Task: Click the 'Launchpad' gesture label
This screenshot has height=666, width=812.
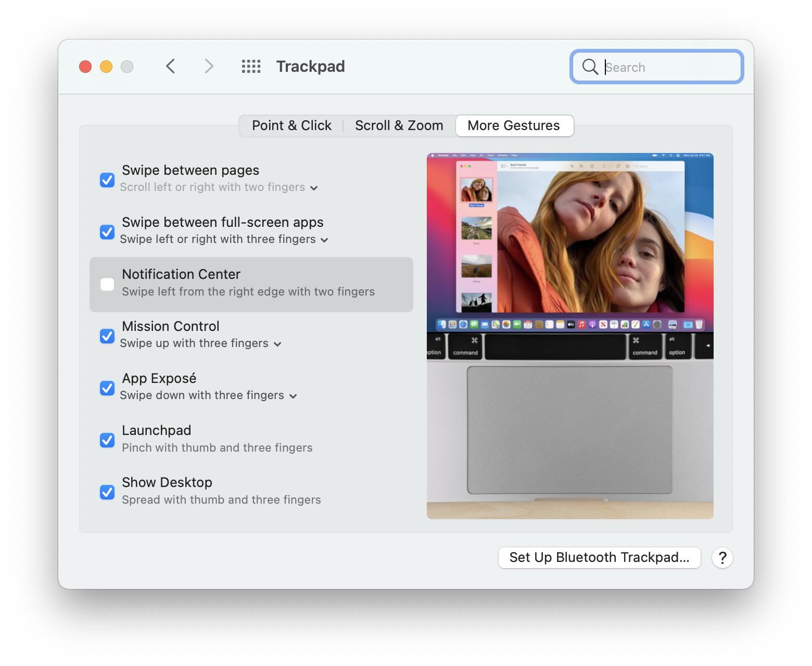Action: click(157, 430)
